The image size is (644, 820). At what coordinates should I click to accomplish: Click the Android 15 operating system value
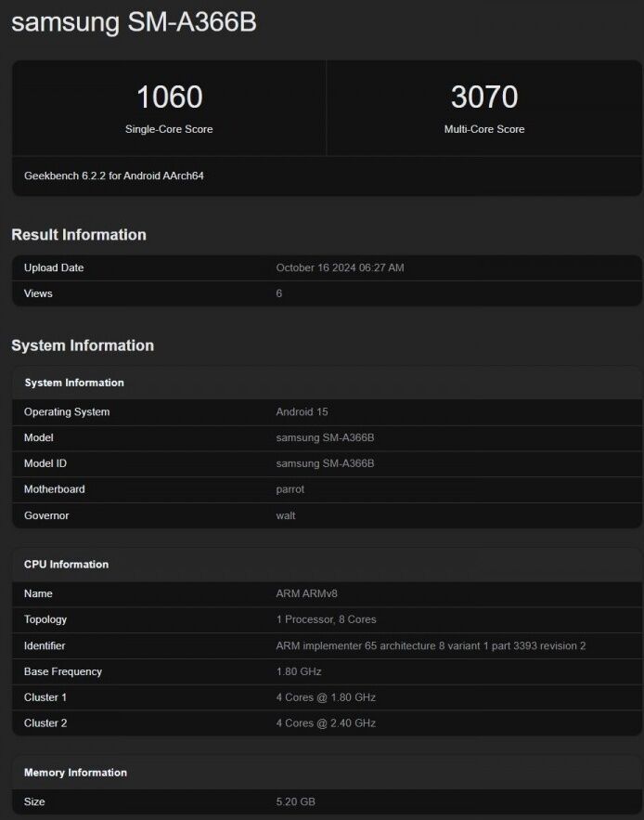(x=302, y=411)
